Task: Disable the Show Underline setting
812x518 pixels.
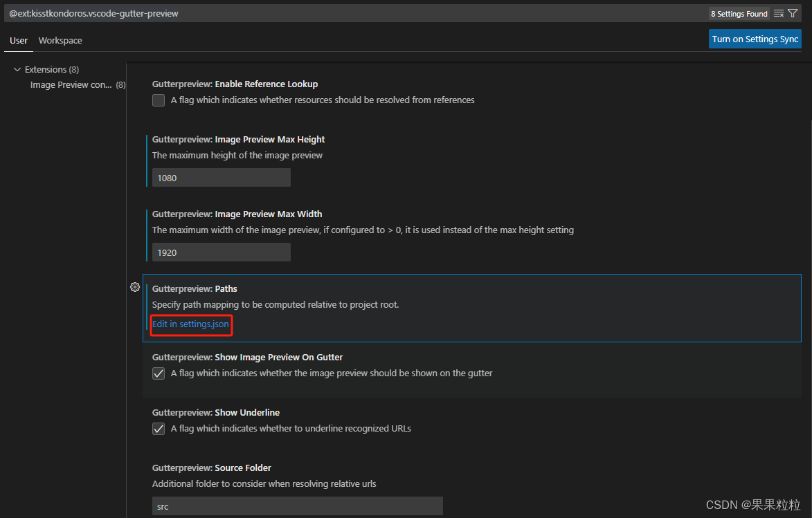Action: [158, 428]
